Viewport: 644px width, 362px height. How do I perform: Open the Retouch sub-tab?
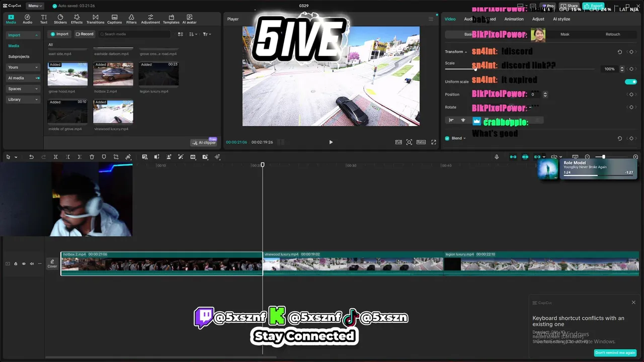[613, 34]
